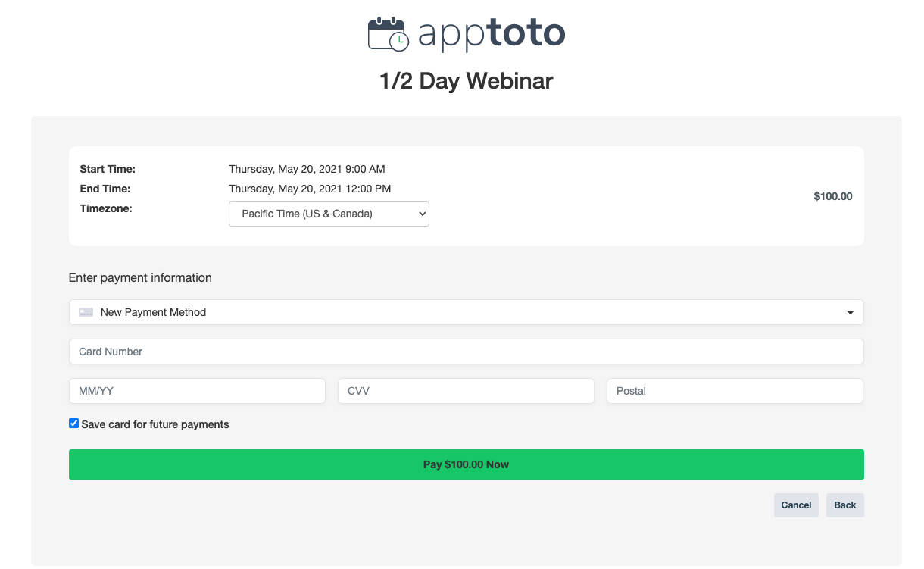This screenshot has width=924, height=569.
Task: Click the $100.00 price text
Action: (833, 195)
